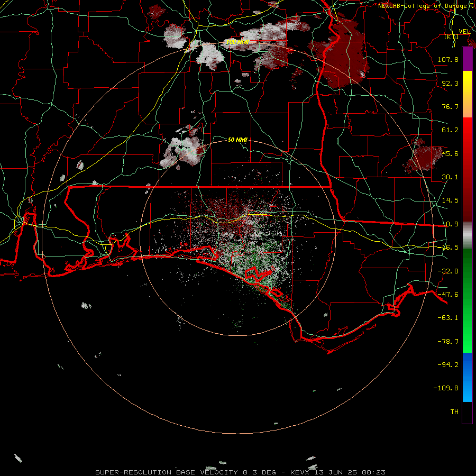Select the 107.8 scale value
Screen dimensions: 476x476
point(448,59)
